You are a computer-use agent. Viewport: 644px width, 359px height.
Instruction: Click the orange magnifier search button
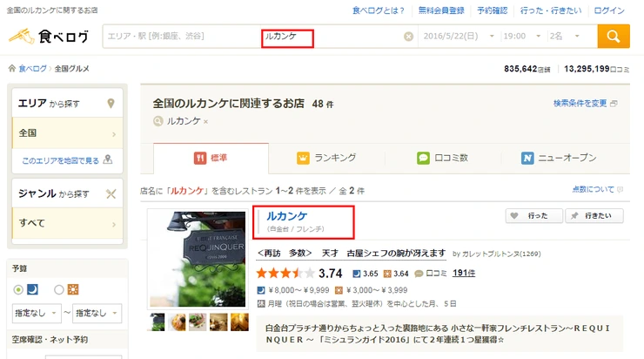click(x=614, y=37)
